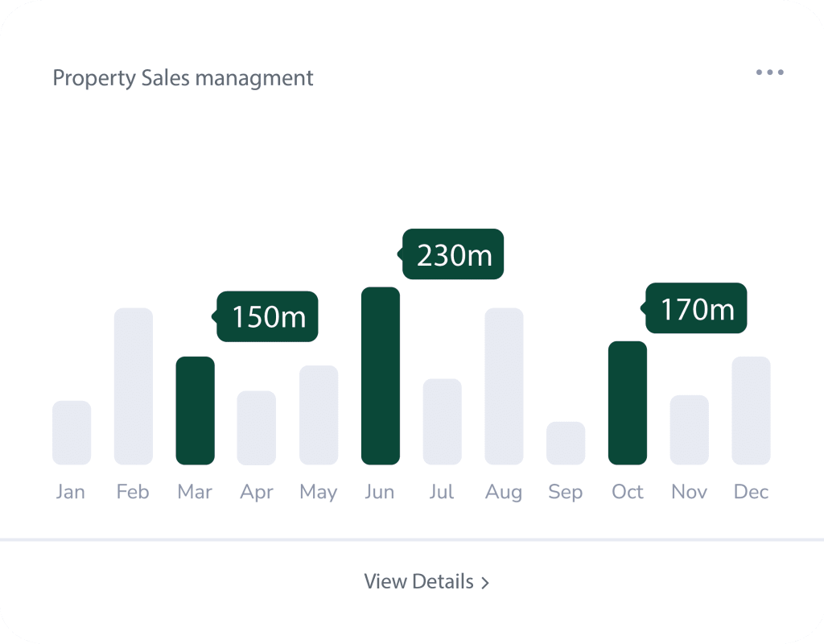The height and width of the screenshot is (644, 824).
Task: Select the July bar in chart
Action: click(443, 422)
